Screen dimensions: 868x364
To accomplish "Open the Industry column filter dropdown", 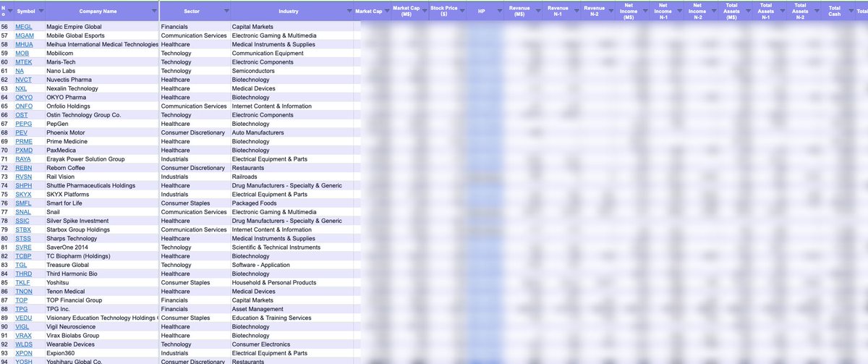I will point(348,12).
